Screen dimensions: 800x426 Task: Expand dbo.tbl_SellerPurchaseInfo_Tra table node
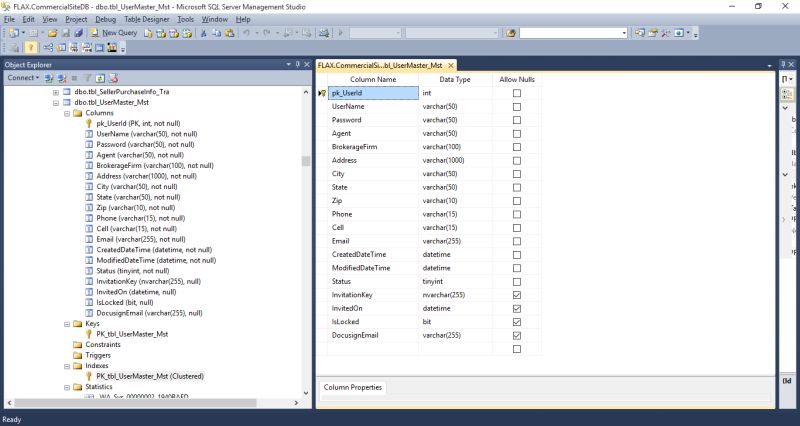56,92
